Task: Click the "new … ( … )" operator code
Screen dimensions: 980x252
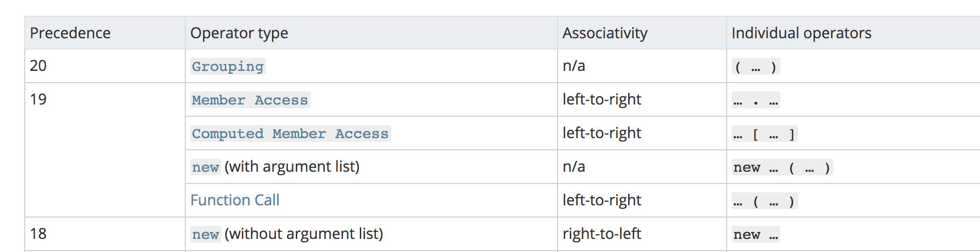Action: point(782,168)
